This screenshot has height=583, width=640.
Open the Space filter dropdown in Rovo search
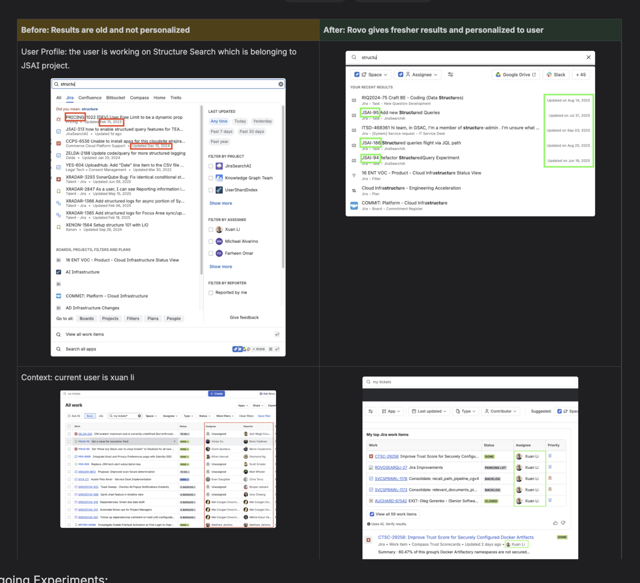pos(371,75)
